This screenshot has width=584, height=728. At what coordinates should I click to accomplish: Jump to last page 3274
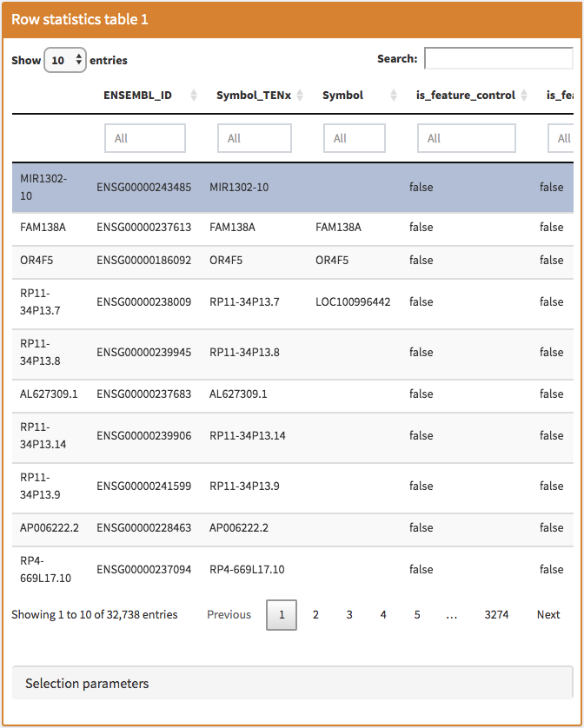pyautogui.click(x=496, y=614)
